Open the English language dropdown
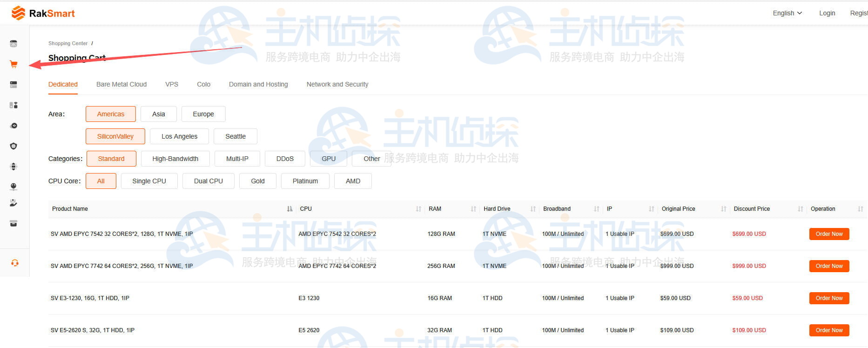This screenshot has width=868, height=348. click(x=787, y=13)
